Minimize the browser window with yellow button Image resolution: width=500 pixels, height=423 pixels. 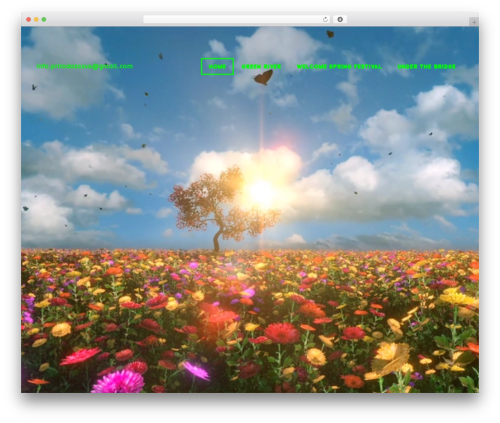click(x=36, y=20)
